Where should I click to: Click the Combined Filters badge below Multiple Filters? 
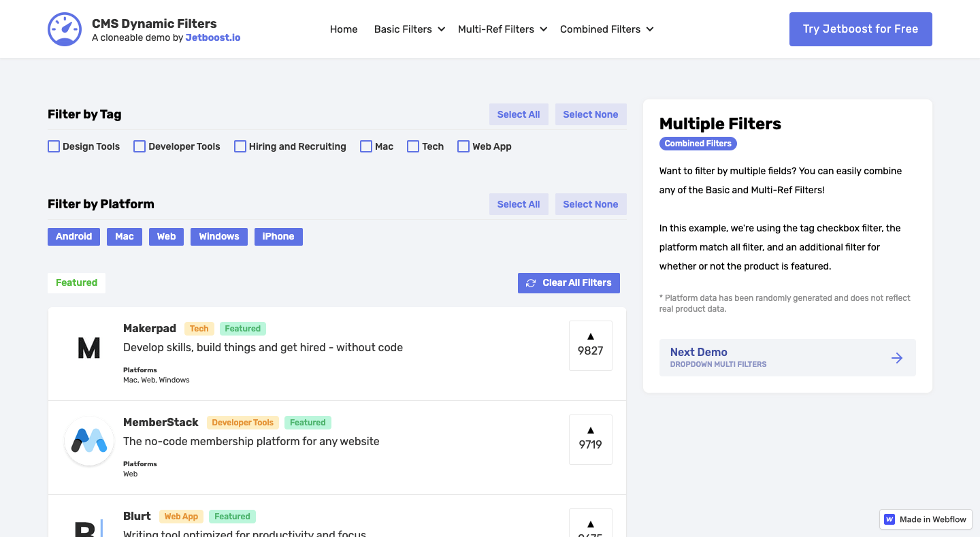tap(698, 143)
